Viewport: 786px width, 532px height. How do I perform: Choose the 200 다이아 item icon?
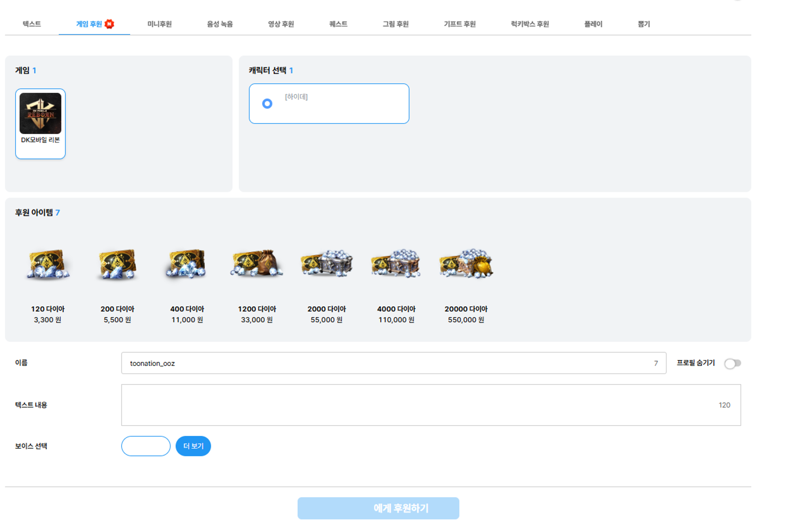(117, 264)
